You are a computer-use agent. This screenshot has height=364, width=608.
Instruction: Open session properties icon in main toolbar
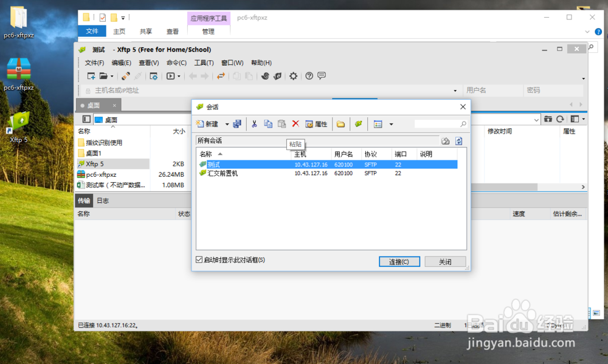pos(154,76)
